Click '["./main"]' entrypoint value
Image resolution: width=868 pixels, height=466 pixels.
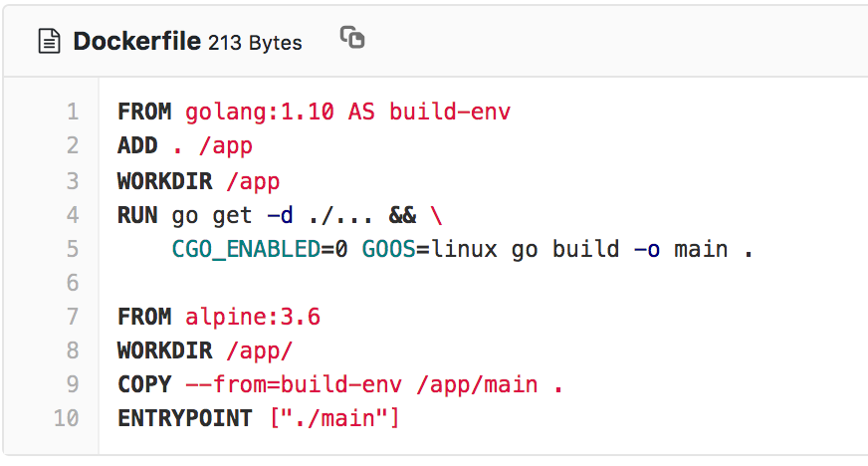[x=334, y=418]
